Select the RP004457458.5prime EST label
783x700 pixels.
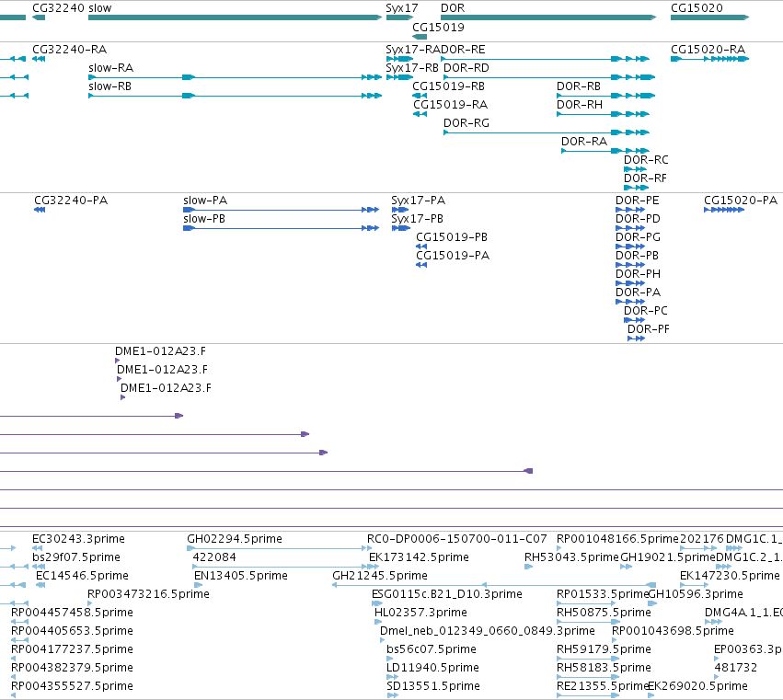tap(73, 613)
